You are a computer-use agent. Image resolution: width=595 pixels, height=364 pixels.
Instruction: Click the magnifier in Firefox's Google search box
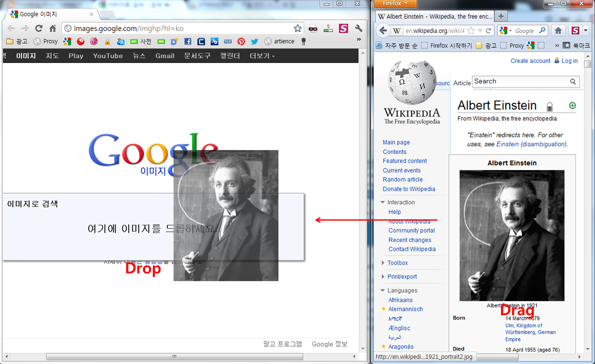pyautogui.click(x=542, y=30)
